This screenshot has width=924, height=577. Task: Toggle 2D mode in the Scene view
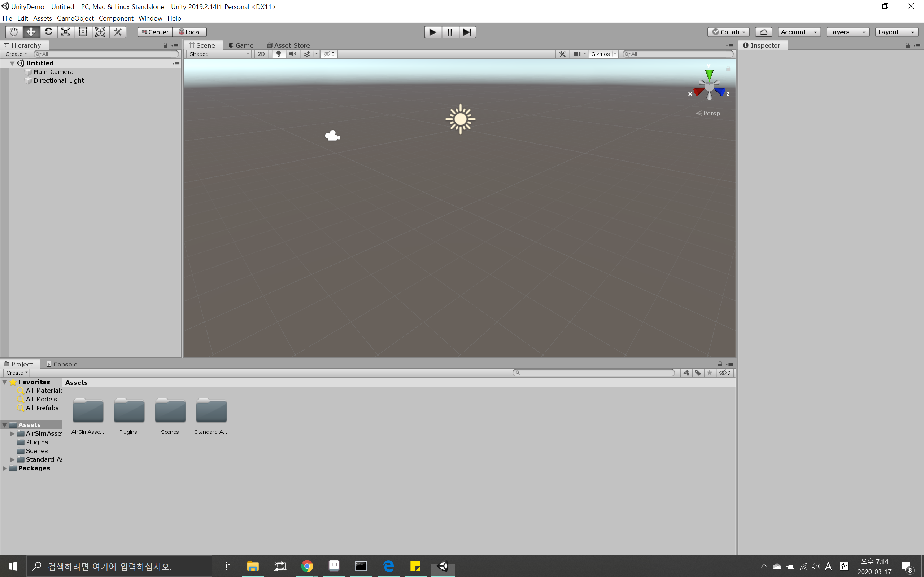point(261,54)
